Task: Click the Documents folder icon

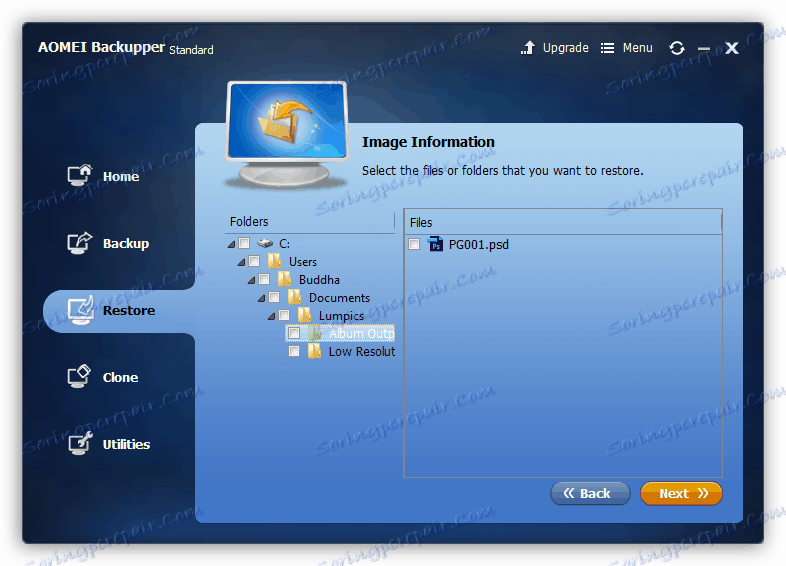Action: pos(294,297)
